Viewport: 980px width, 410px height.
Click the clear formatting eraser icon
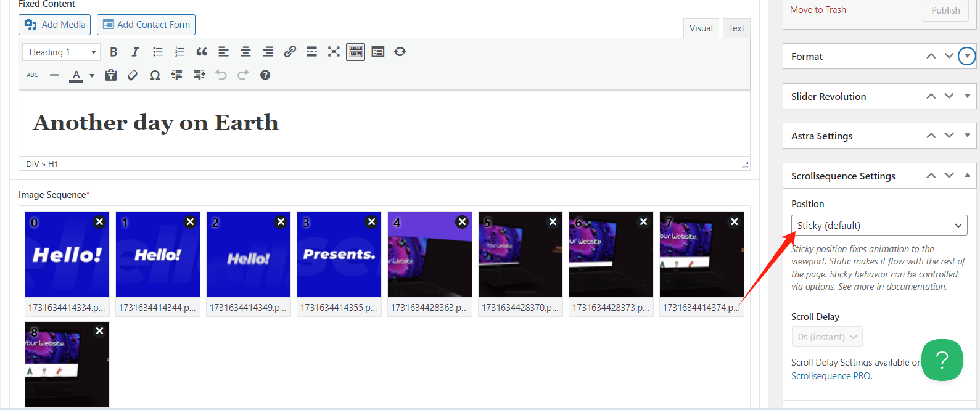tap(133, 75)
